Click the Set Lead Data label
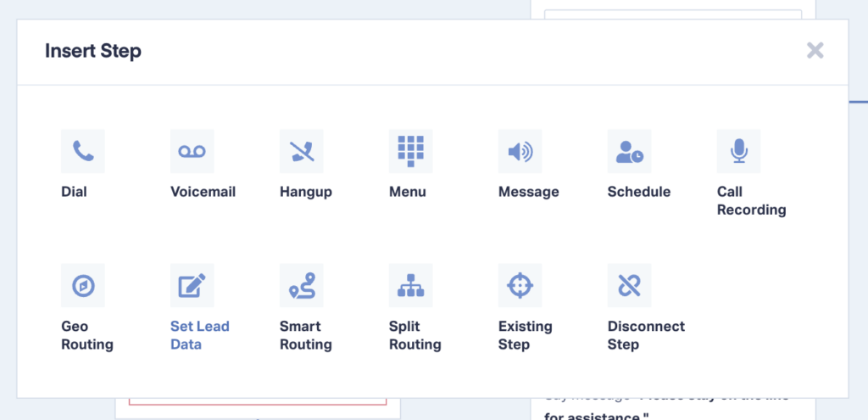Viewport: 868px width, 420px height. pos(200,335)
